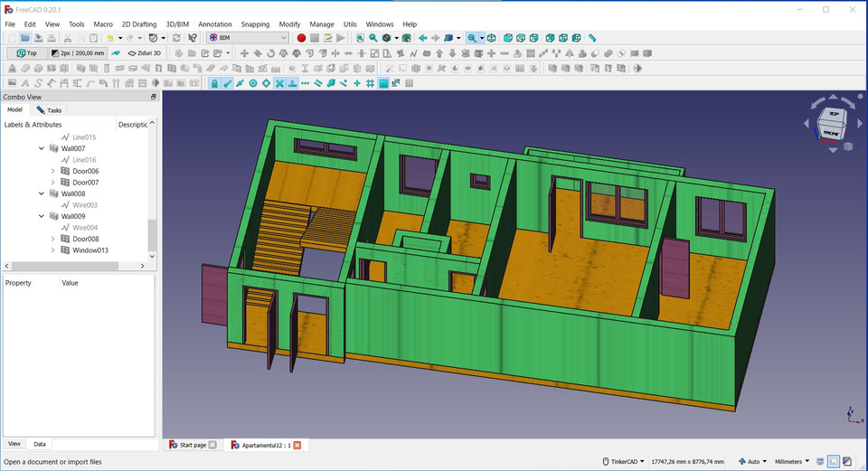Screen dimensions: 868x471
Task: Click the Grid hash snap icon
Action: tap(371, 83)
